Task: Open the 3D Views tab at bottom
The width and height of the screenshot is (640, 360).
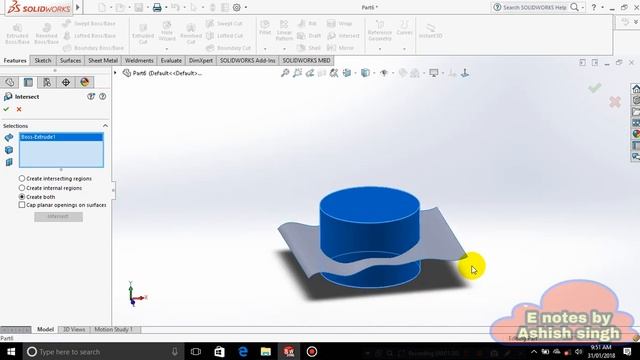Action: click(x=74, y=329)
